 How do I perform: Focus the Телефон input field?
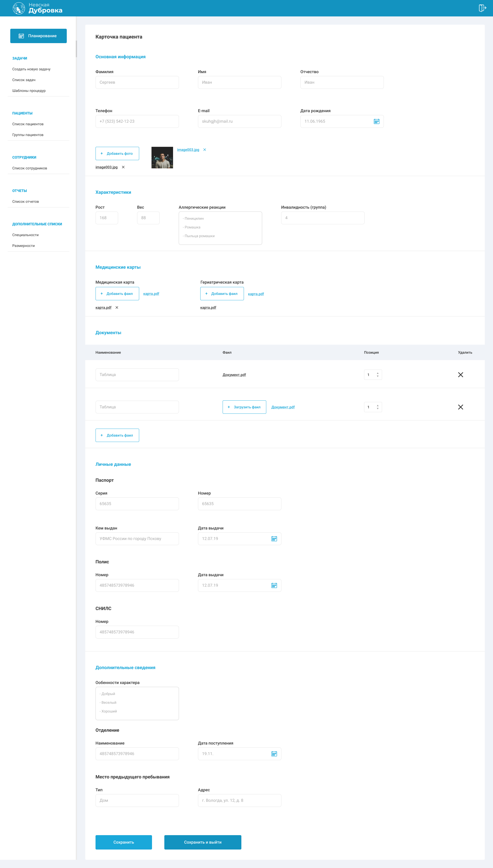(x=137, y=121)
